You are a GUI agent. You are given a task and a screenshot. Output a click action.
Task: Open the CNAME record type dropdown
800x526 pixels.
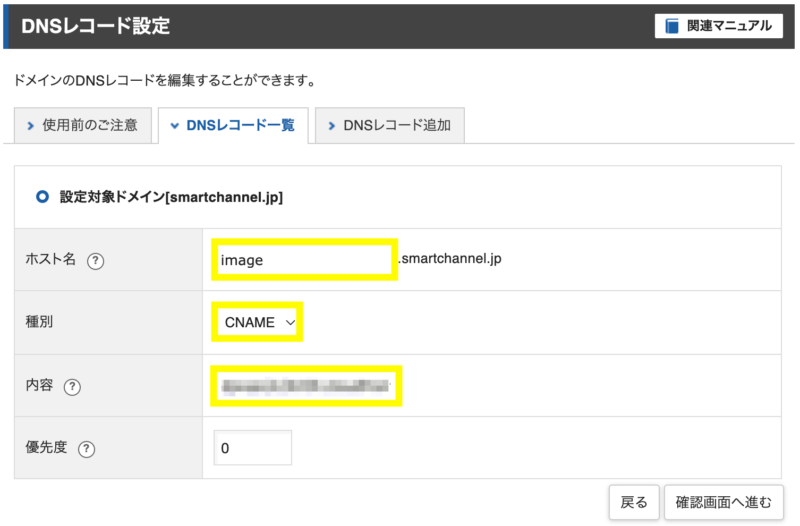pos(258,322)
